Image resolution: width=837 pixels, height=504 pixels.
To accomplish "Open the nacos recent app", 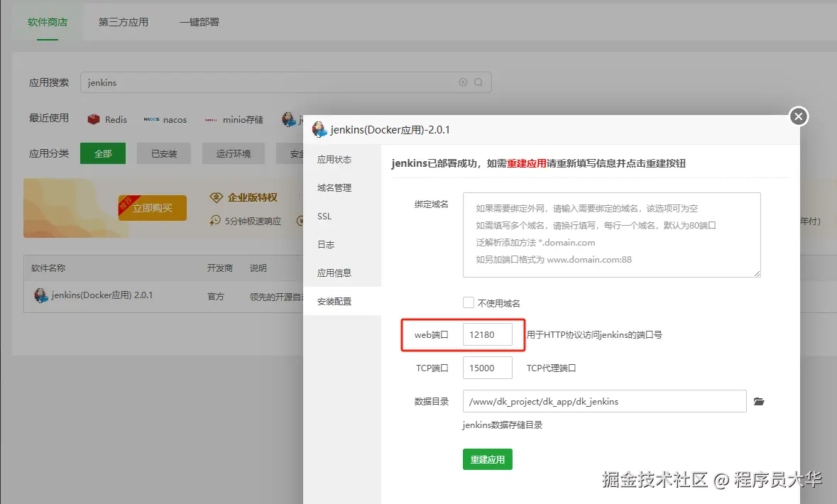I will pyautogui.click(x=165, y=119).
